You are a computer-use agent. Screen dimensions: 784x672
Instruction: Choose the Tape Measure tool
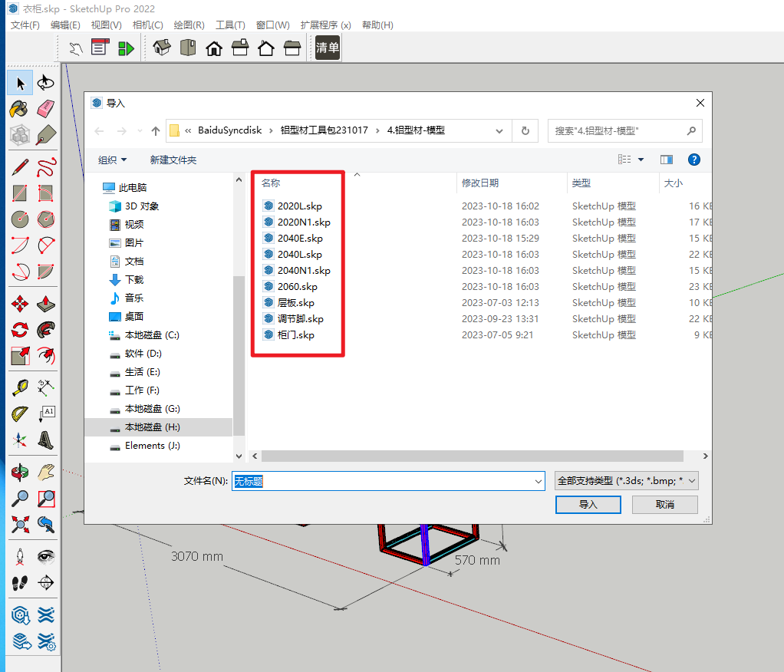pyautogui.click(x=20, y=387)
